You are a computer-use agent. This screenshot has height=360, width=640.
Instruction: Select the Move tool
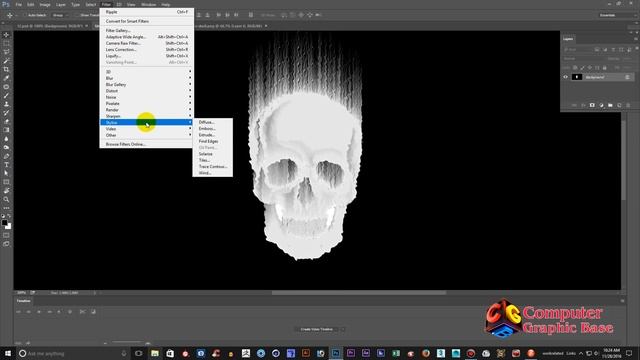pyautogui.click(x=6, y=35)
